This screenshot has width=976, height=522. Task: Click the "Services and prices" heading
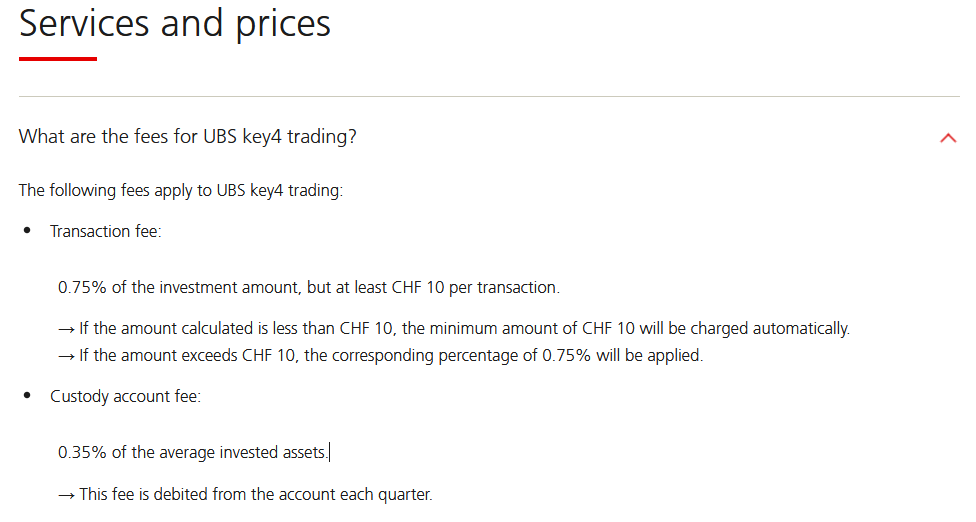(x=175, y=23)
